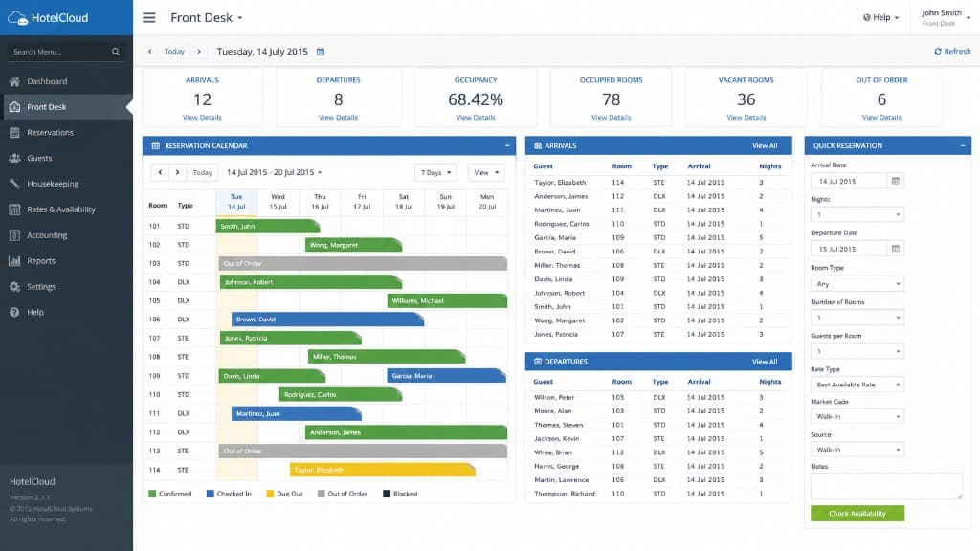980x551 pixels.
Task: Click the Checked In blue legend swatch
Action: click(210, 494)
